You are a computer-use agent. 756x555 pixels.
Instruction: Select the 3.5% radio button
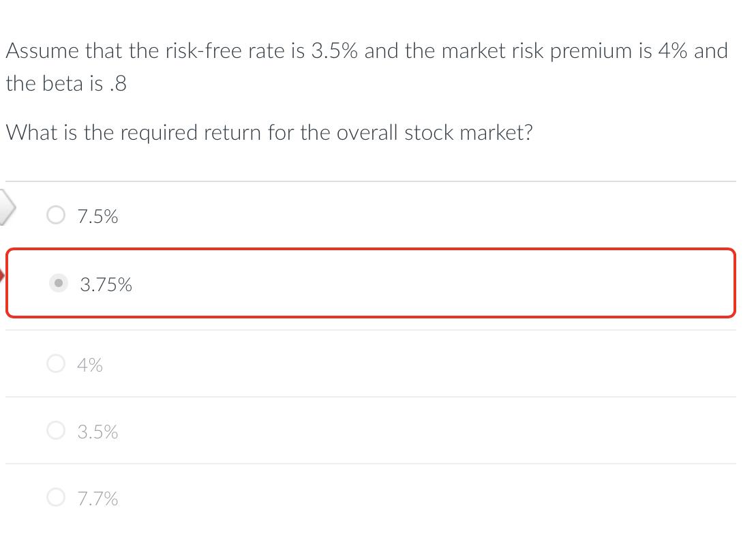56,430
